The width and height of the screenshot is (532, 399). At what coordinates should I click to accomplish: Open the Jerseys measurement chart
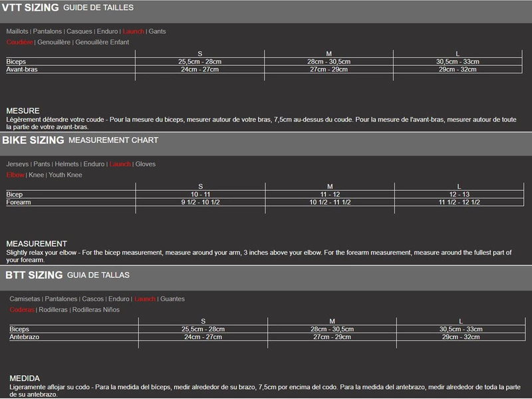tap(18, 164)
